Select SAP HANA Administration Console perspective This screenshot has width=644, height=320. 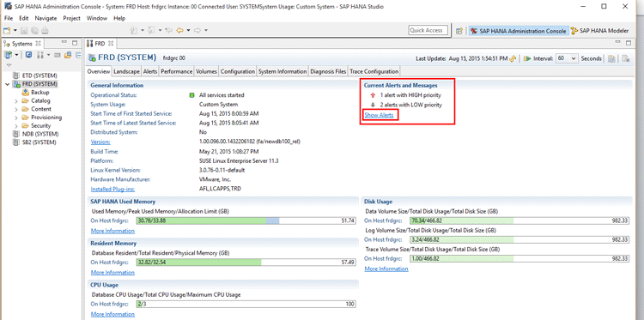click(519, 31)
